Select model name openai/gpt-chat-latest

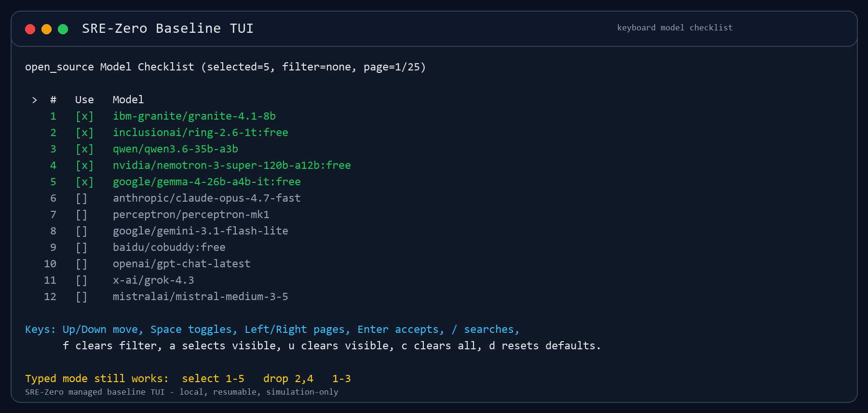pyautogui.click(x=182, y=264)
